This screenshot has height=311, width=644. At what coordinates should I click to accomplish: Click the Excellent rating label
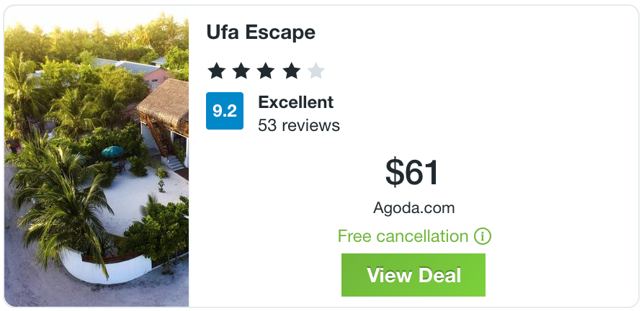[295, 102]
